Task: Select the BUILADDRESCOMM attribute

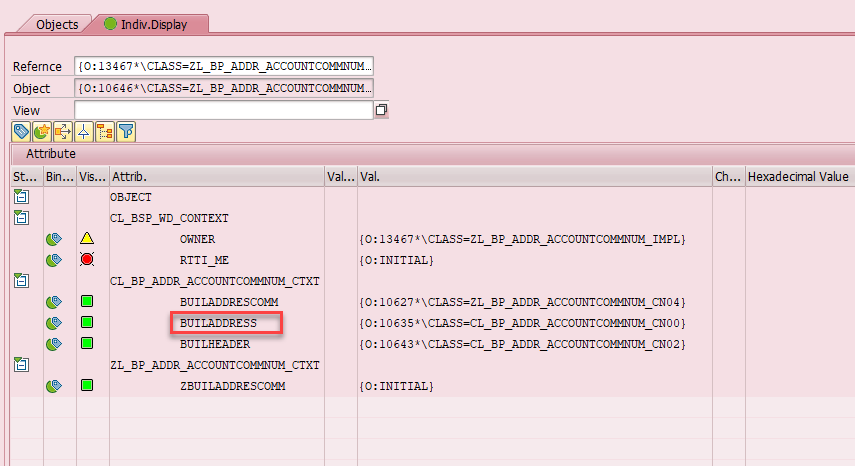Action: (229, 302)
